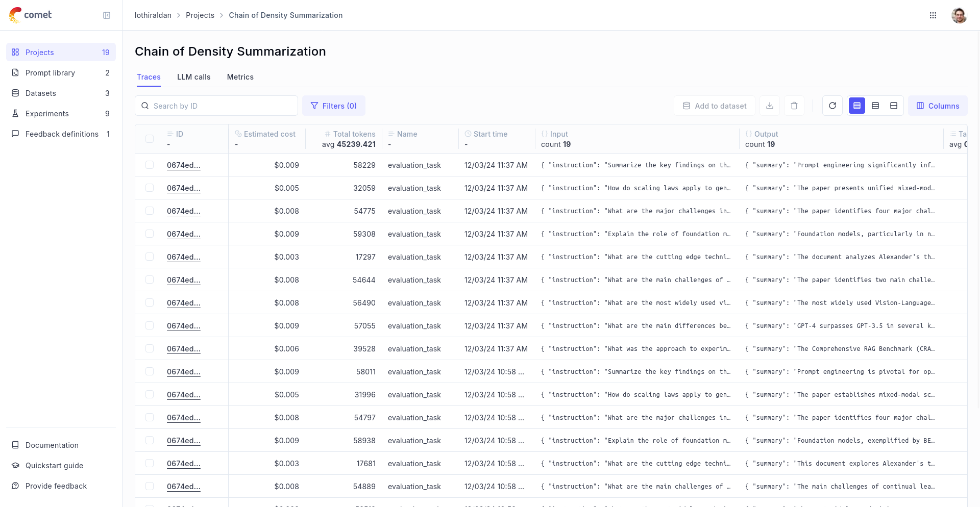The width and height of the screenshot is (980, 507).
Task: Check the select-all checkbox in the table header
Action: [150, 139]
